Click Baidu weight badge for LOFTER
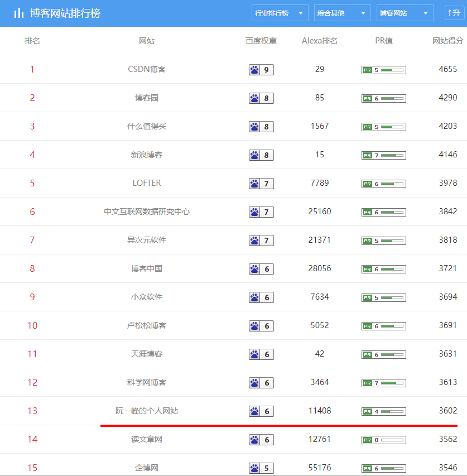 [261, 184]
